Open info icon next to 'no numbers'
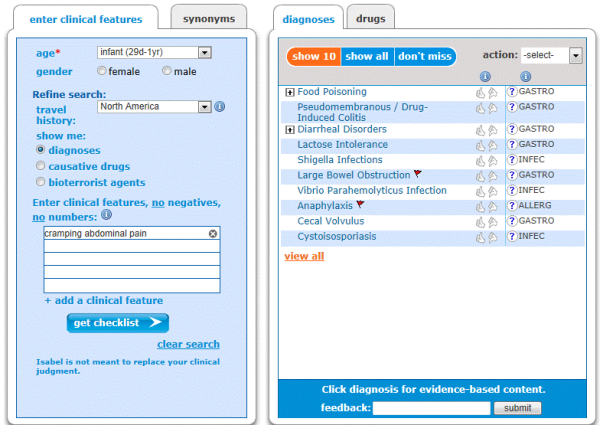This screenshot has height=425, width=600. [x=106, y=215]
